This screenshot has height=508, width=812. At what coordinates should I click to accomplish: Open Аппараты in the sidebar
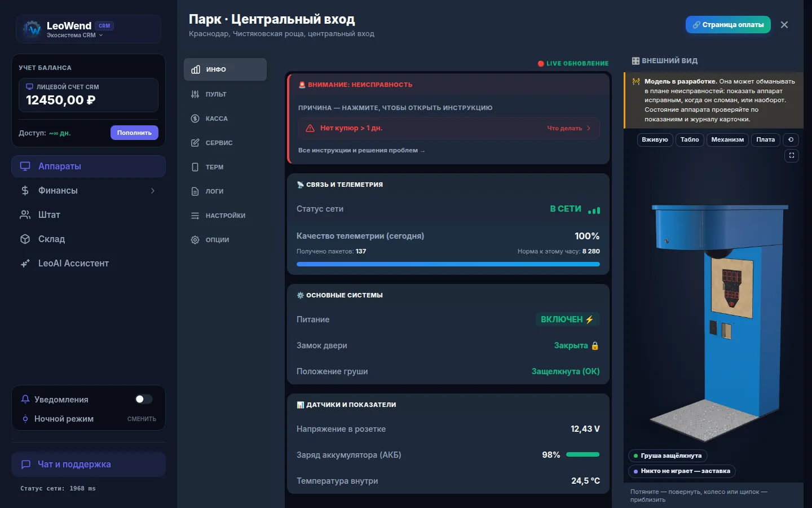click(89, 166)
